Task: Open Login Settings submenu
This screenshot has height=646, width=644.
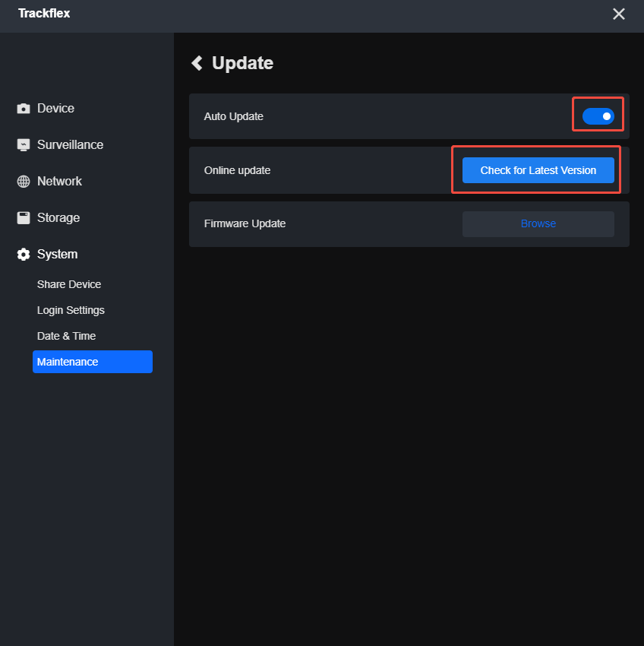Action: tap(71, 310)
